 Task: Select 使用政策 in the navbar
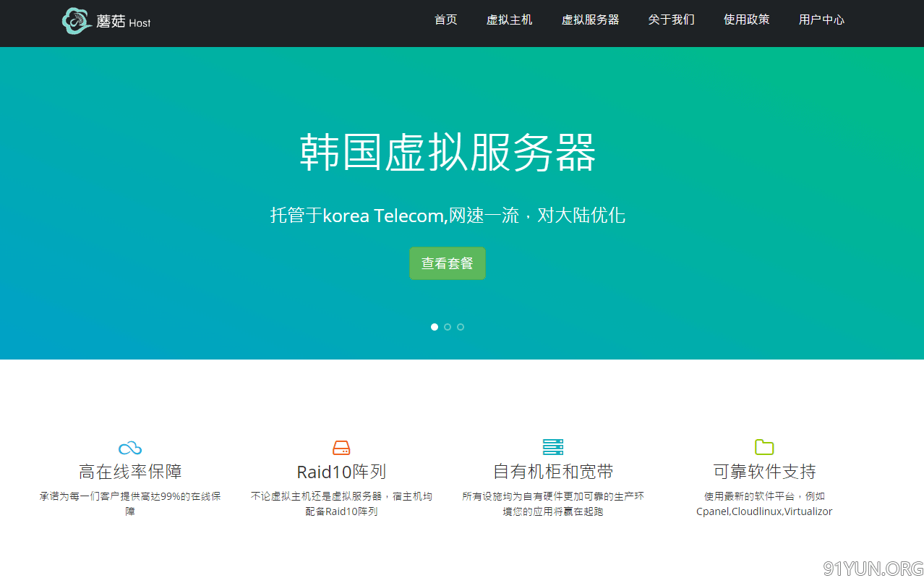(x=747, y=20)
